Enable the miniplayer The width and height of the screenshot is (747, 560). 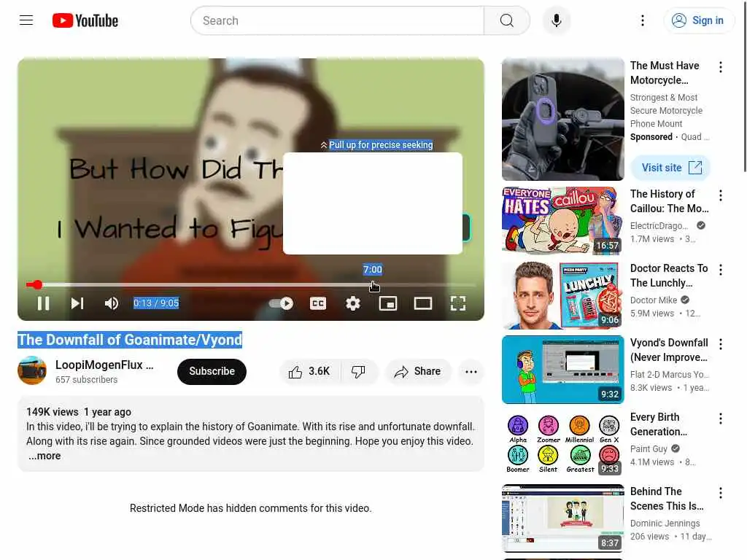388,303
